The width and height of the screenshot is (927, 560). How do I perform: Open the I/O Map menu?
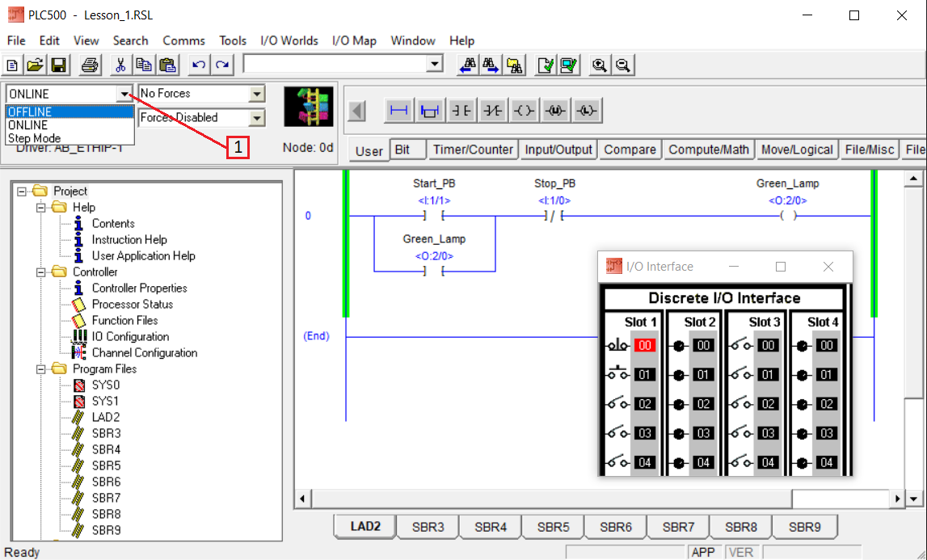[354, 40]
